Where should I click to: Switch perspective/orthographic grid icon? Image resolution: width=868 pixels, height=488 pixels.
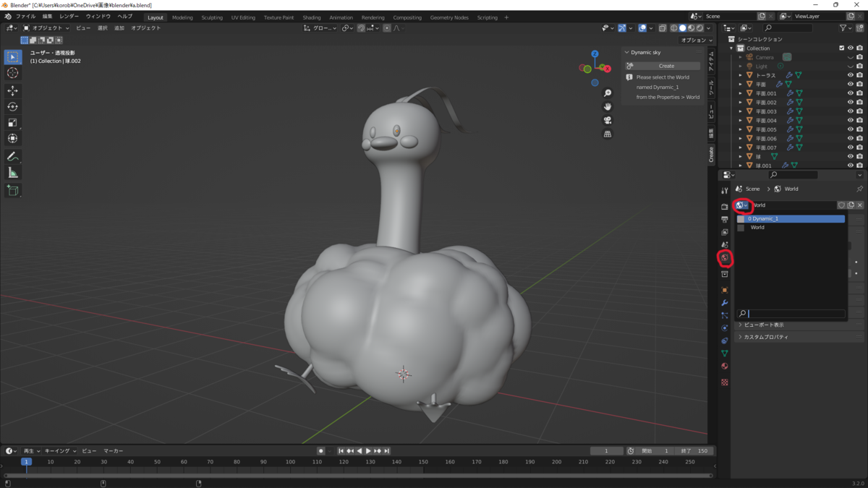(x=608, y=134)
